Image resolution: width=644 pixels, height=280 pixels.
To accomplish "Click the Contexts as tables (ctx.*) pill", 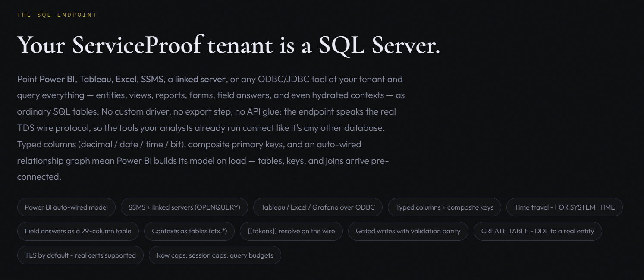I will [189, 231].
